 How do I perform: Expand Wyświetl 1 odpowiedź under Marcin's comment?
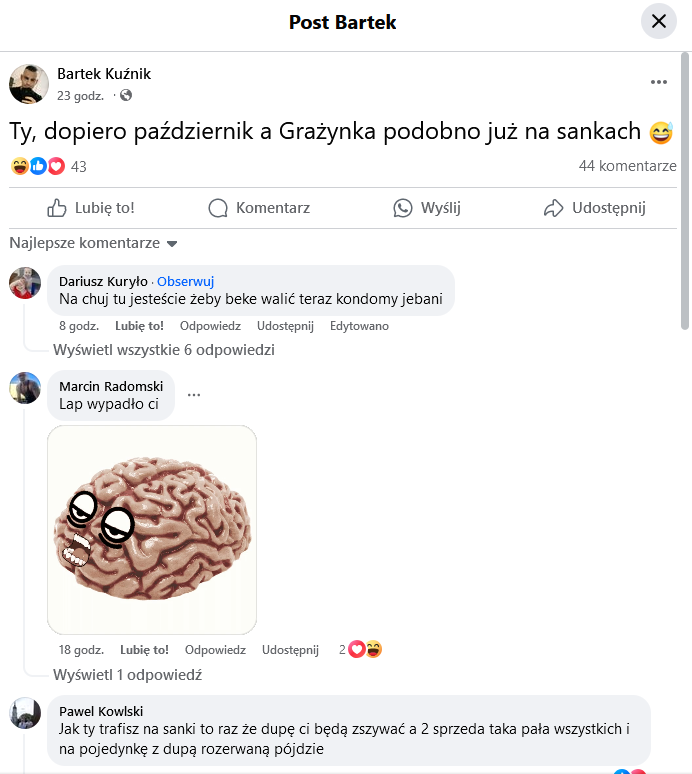click(127, 675)
